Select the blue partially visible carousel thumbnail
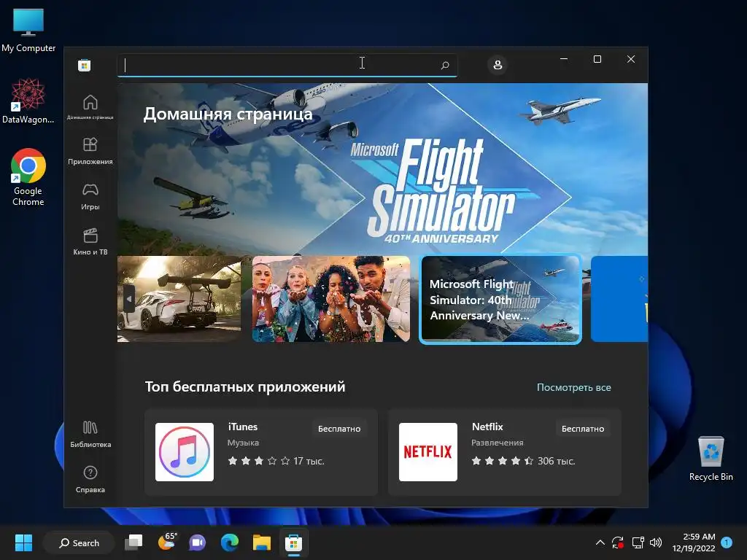This screenshot has height=560, width=747. coord(619,299)
